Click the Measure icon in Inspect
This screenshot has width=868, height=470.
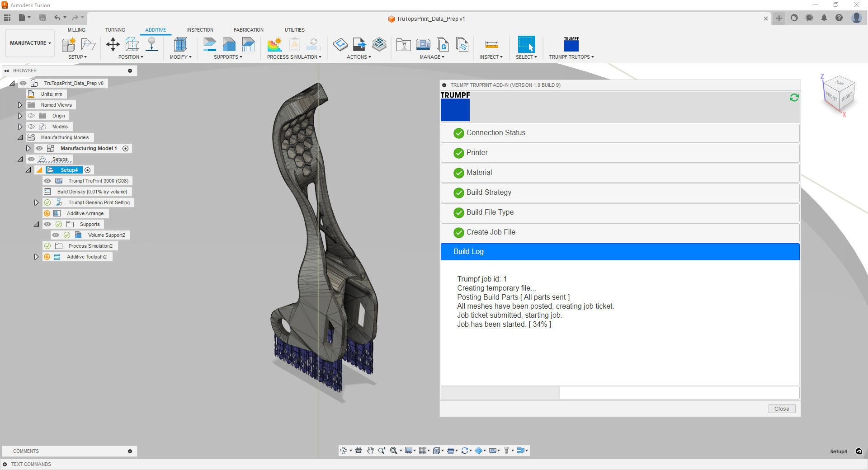(x=491, y=44)
